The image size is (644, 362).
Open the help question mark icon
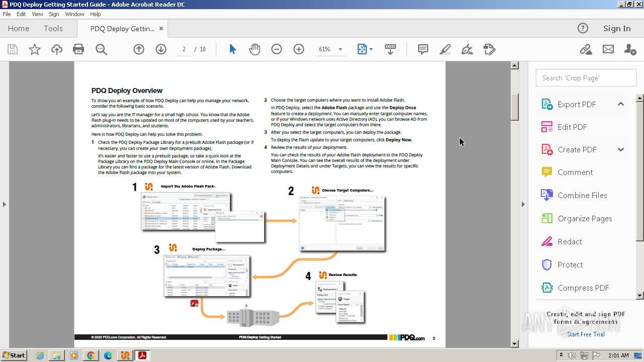583,28
